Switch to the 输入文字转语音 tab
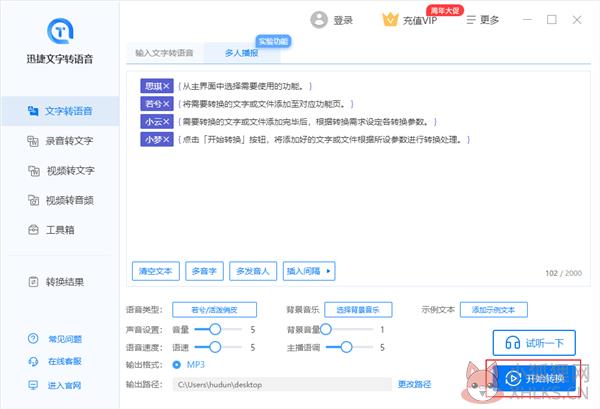The image size is (600, 409). (164, 53)
